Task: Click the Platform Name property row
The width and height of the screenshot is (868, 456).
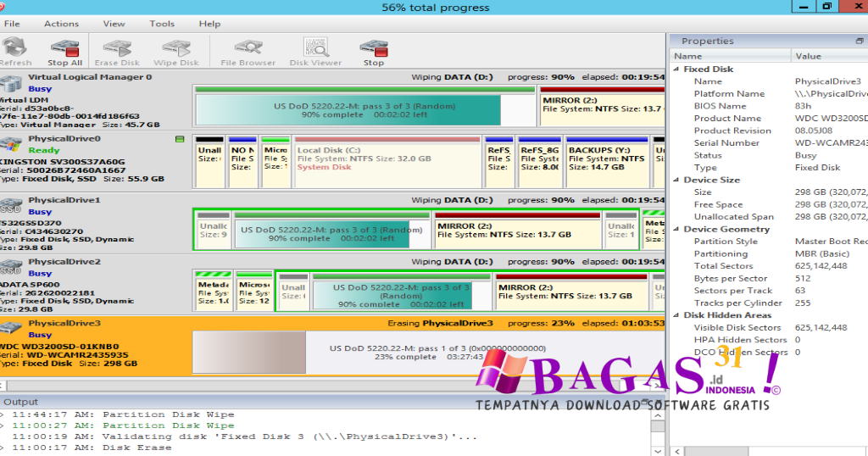Action: [769, 94]
